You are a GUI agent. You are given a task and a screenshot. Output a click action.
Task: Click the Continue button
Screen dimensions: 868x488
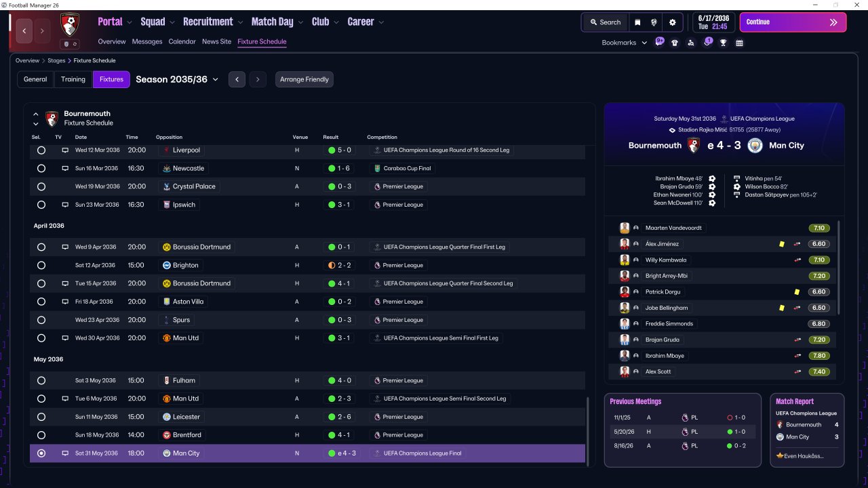tap(793, 22)
